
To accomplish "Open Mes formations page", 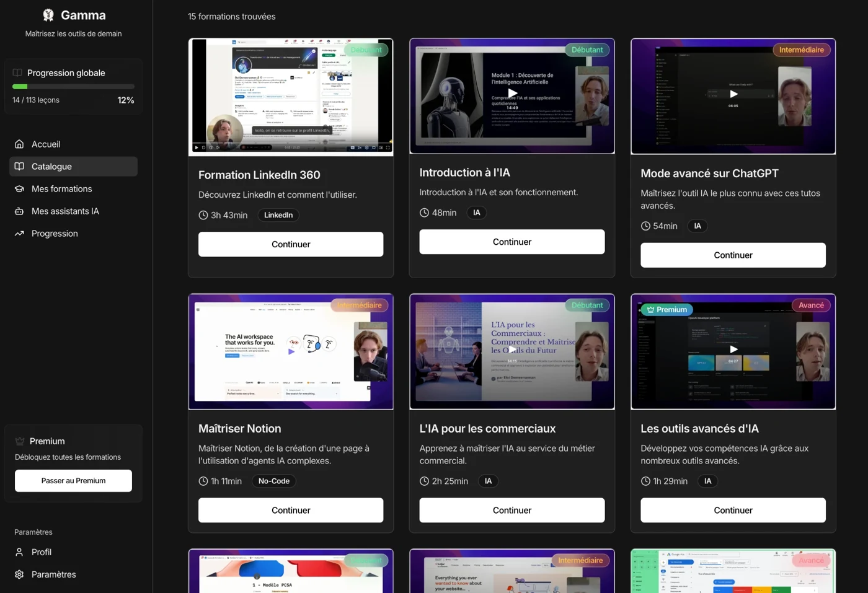I will click(x=73, y=188).
